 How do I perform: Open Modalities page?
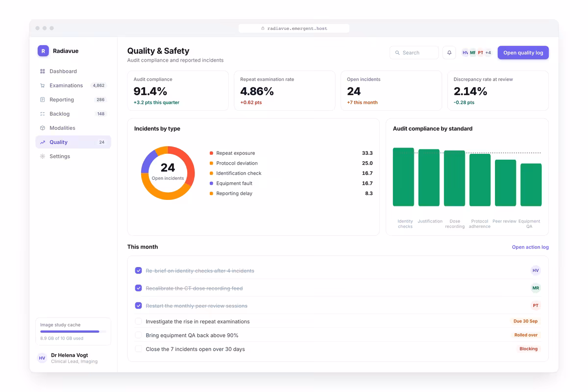[73, 128]
